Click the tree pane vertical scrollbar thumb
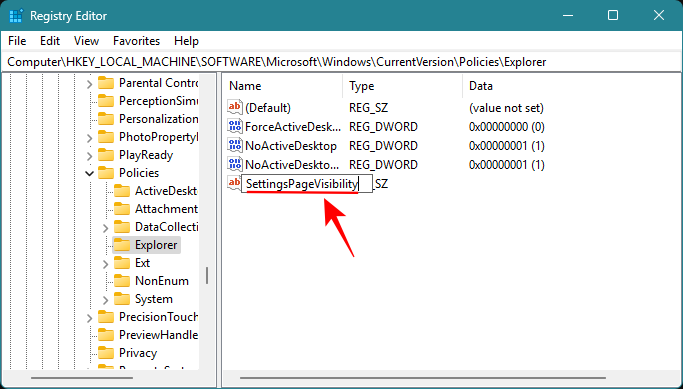 207,275
